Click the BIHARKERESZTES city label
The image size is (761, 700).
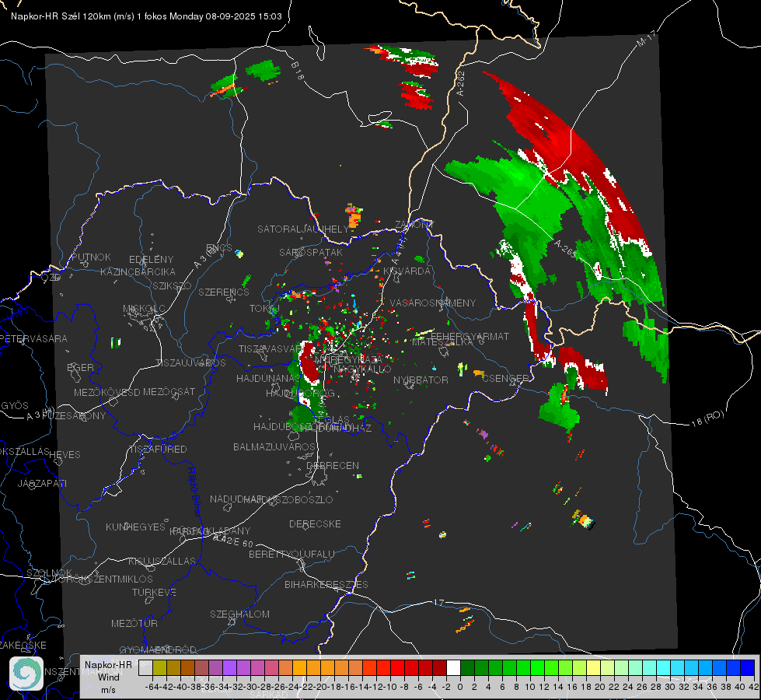tap(326, 584)
